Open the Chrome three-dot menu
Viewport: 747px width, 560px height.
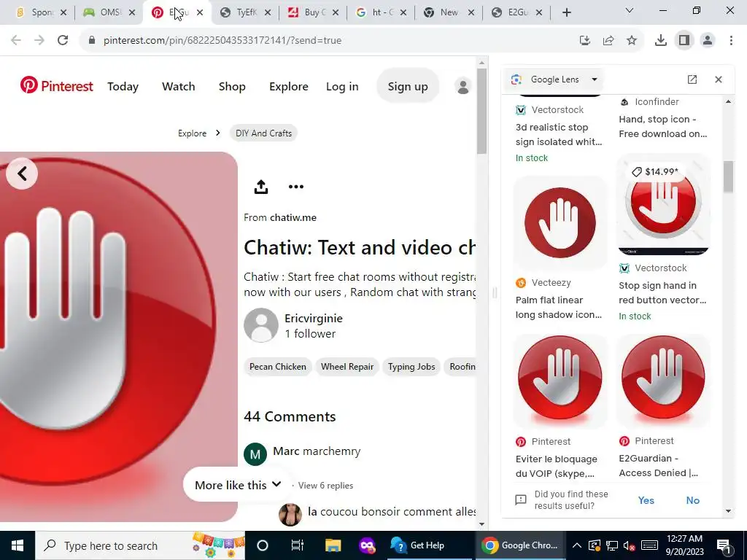(x=731, y=41)
